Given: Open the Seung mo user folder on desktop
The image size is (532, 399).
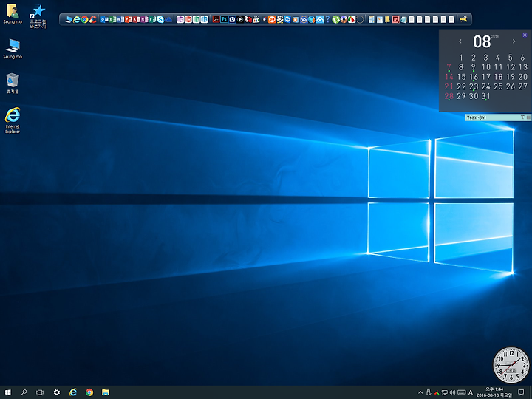Looking at the screenshot, I should pos(13,14).
